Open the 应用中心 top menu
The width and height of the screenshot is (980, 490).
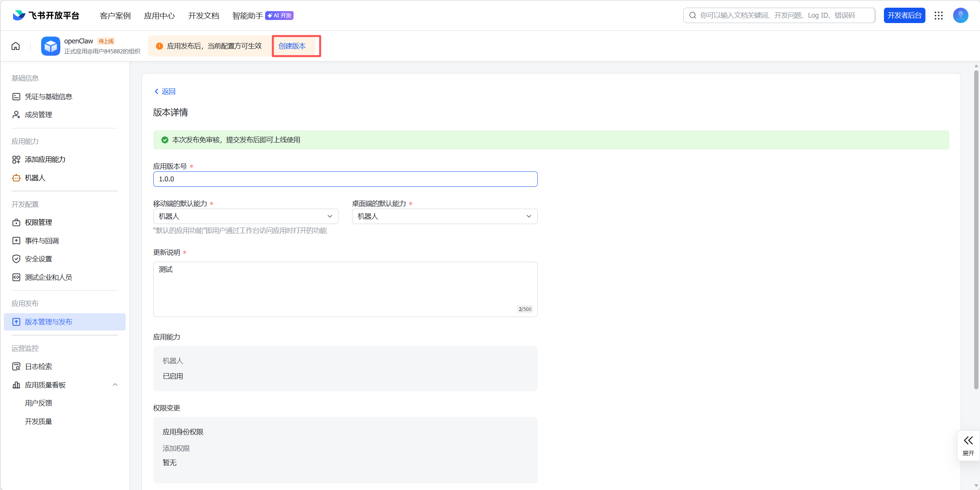pos(159,16)
